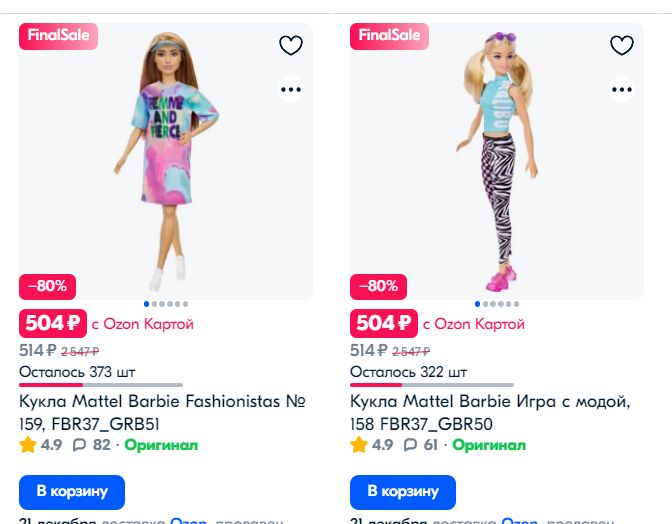Add Barbie doll 158 В корзину
The height and width of the screenshot is (524, 672).
pyautogui.click(x=403, y=492)
